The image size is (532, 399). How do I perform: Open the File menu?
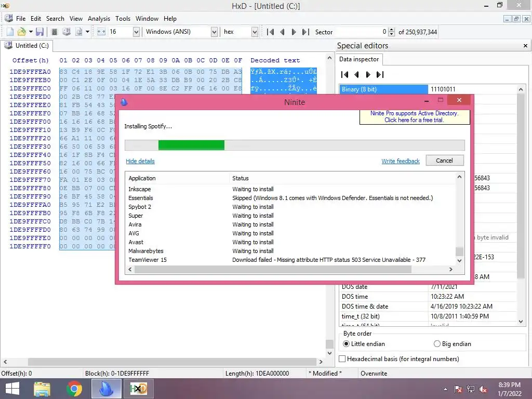pyautogui.click(x=21, y=19)
